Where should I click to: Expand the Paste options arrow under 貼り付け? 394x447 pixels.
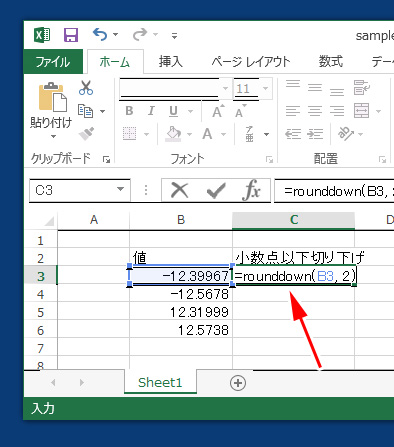coord(53,136)
